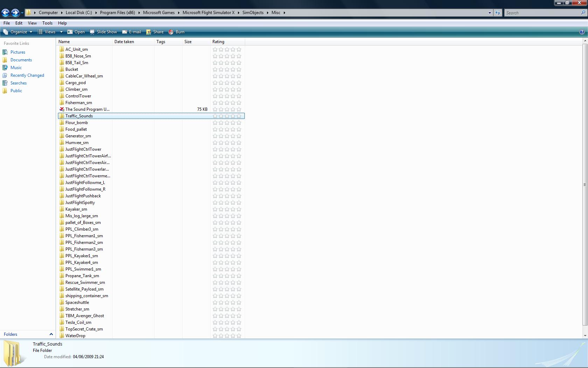Open the Documents favorite link

(x=21, y=60)
